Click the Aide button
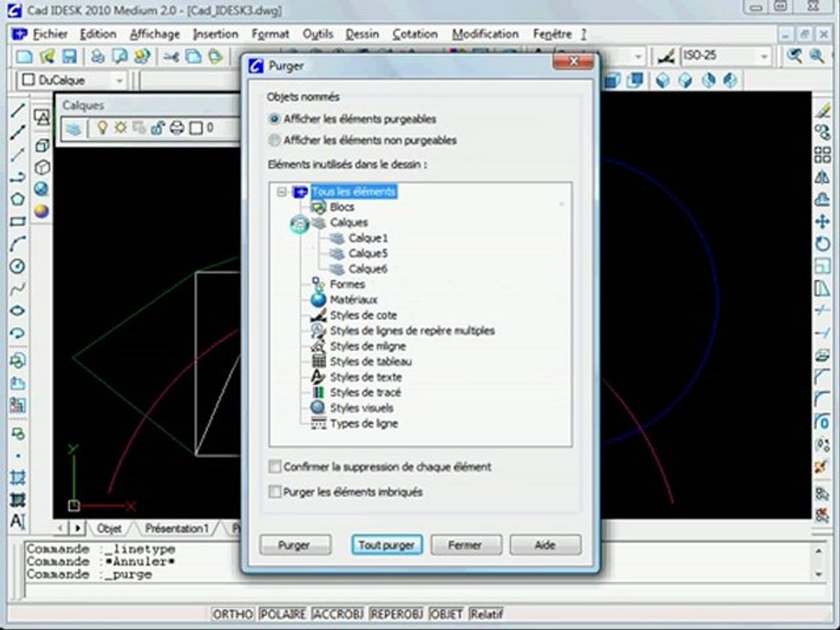840x630 pixels. (545, 545)
